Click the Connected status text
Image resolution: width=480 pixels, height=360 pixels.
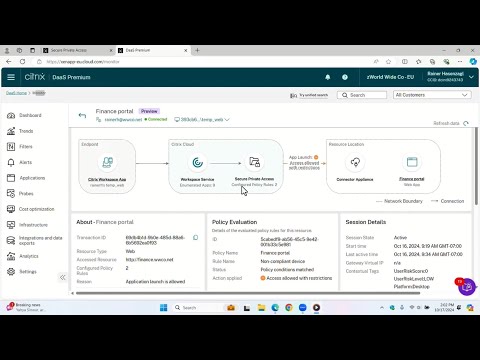157,119
